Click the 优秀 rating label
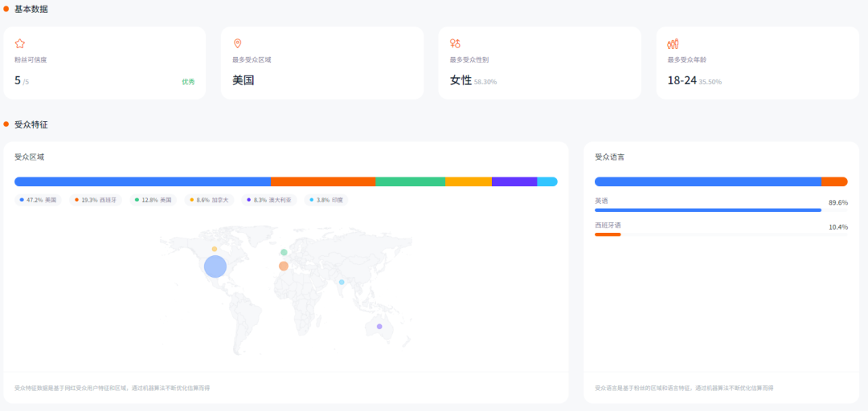Viewport: 868px width, 411px height. point(188,82)
